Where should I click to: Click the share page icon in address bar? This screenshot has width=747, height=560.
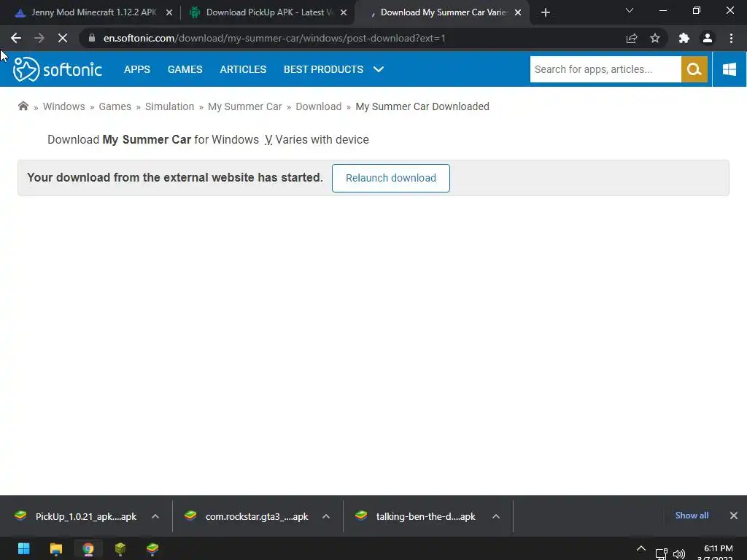pos(632,38)
